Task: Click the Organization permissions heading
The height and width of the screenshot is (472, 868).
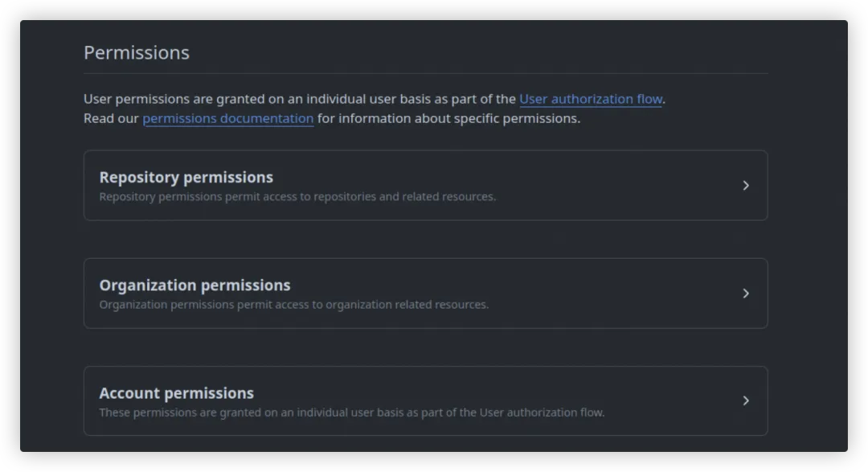Action: [194, 285]
